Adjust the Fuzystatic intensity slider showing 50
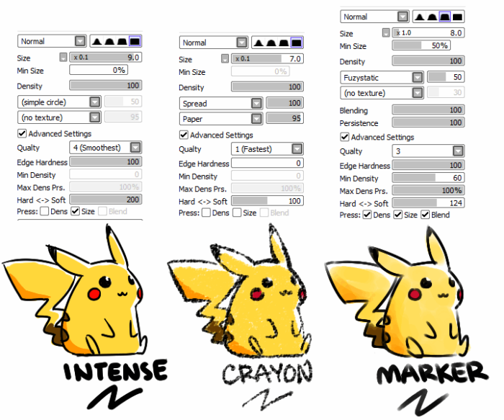Viewport: 504px width, 420px height. 446,77
